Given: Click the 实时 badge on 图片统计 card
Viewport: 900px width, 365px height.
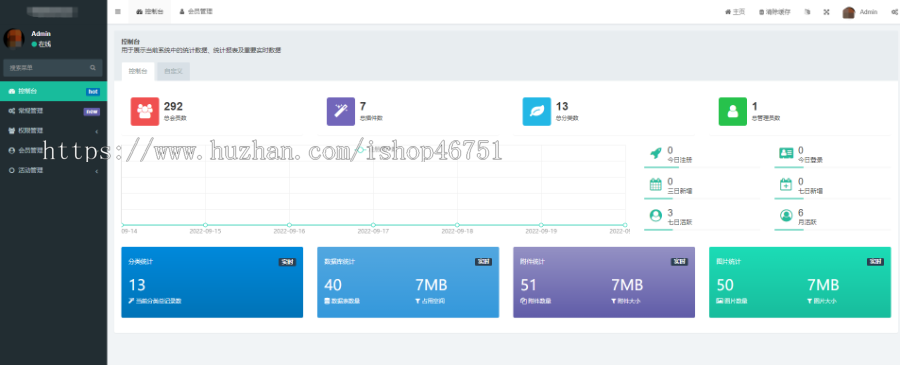Looking at the screenshot, I should [875, 262].
